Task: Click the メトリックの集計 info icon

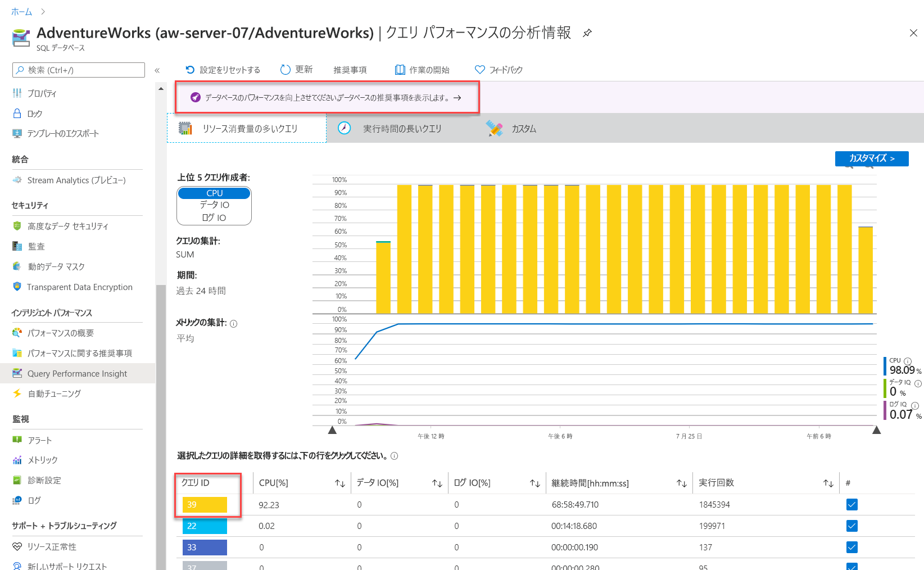Action: (234, 323)
